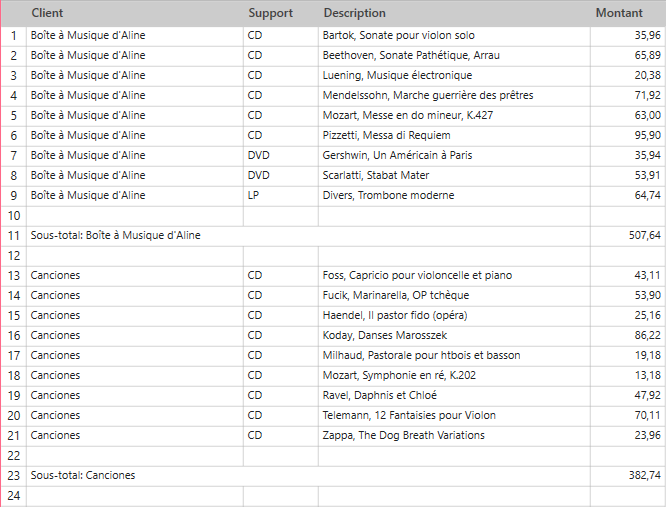Select the amount cell 95,90
This screenshot has height=507, width=666.
click(x=647, y=135)
